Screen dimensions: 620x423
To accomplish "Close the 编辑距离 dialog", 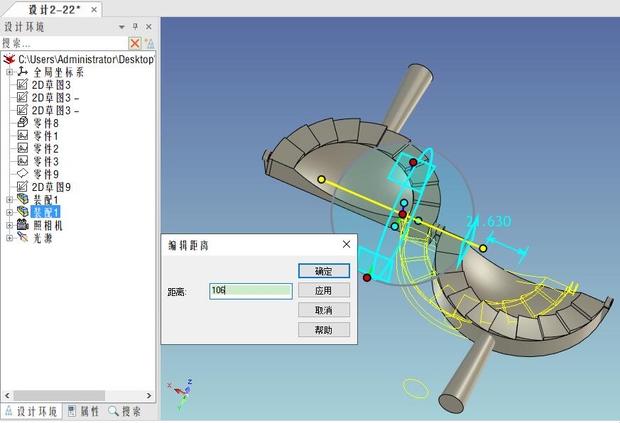I will 346,244.
